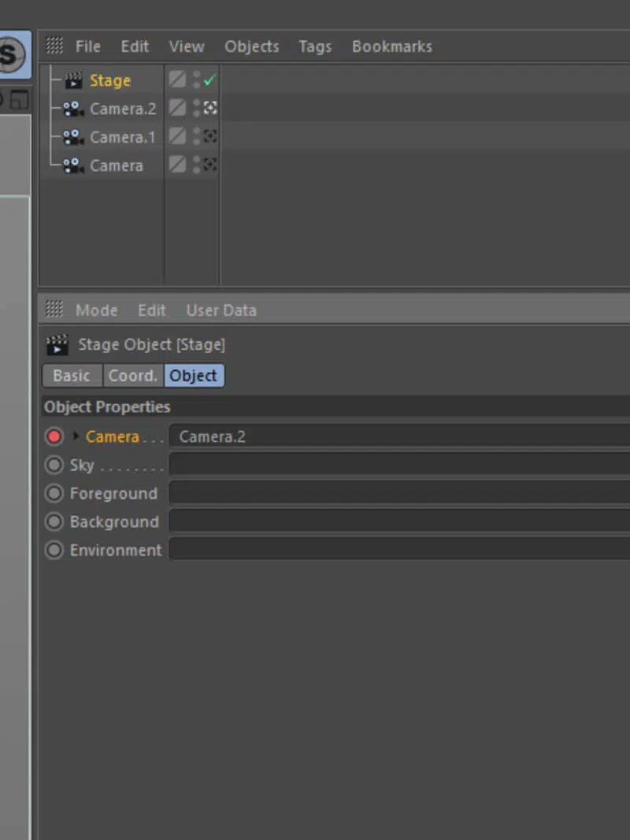Viewport: 630px width, 840px height.
Task: Select the Camera.2 object icon in tree
Action: click(73, 109)
